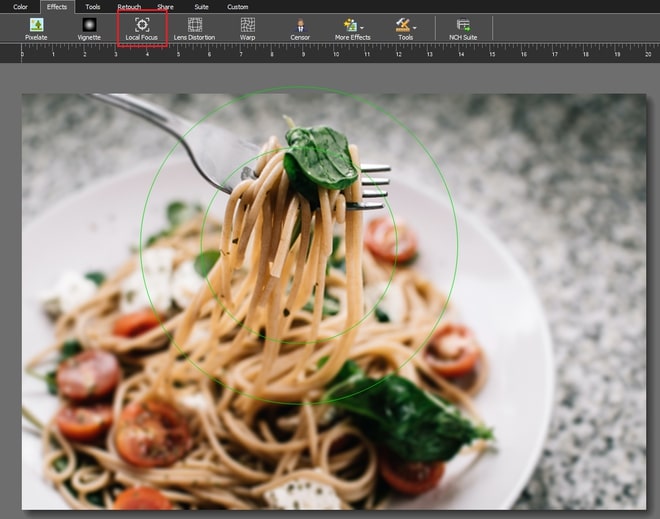The image size is (660, 519).
Task: Click the More Effects icon
Action: coord(350,25)
